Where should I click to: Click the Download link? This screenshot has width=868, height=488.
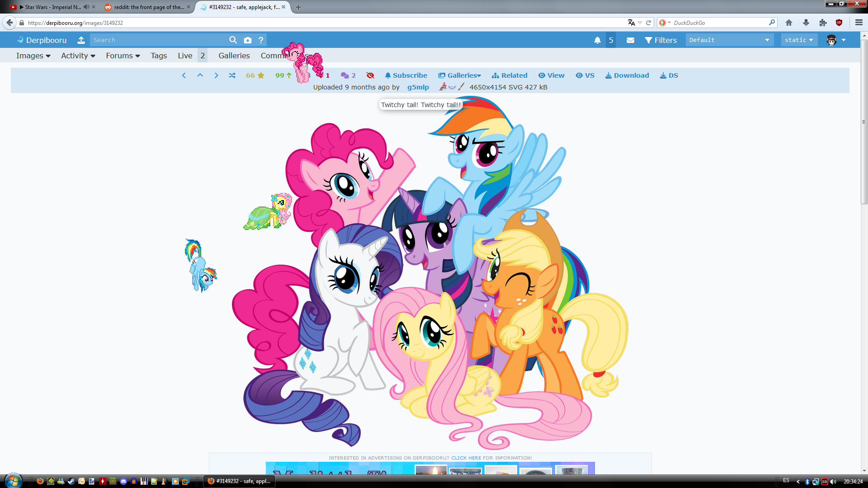click(x=627, y=75)
